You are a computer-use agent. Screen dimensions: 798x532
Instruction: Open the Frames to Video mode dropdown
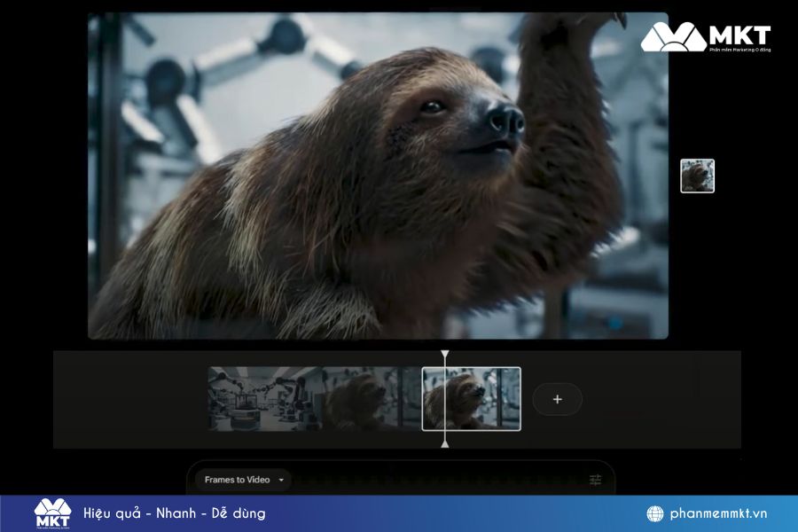243,480
